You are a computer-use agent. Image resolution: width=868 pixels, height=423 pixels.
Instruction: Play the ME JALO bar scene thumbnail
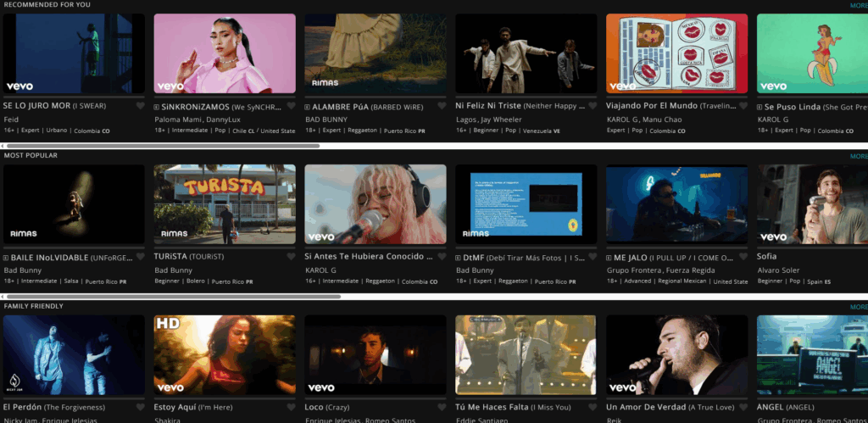pyautogui.click(x=676, y=203)
